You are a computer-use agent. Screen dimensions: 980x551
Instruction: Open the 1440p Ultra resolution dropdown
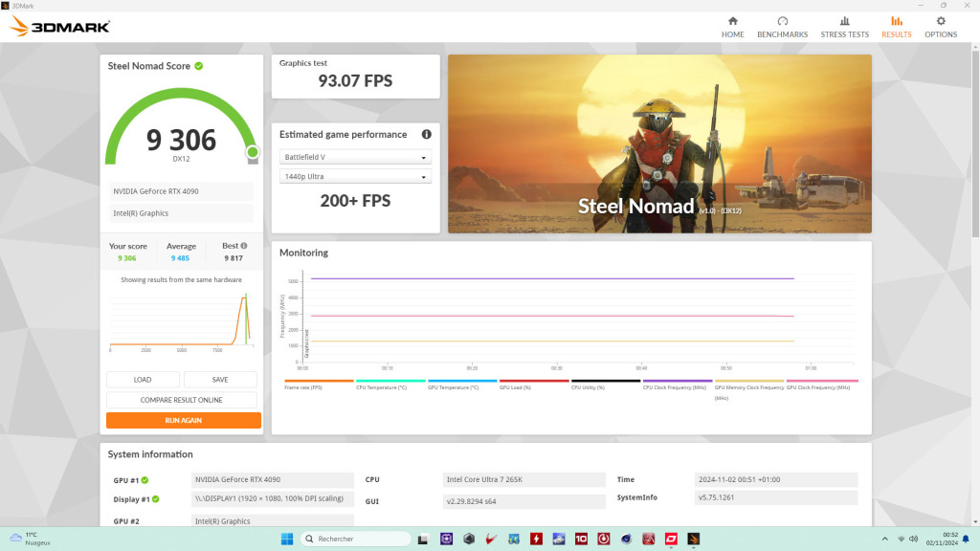pyautogui.click(x=355, y=176)
